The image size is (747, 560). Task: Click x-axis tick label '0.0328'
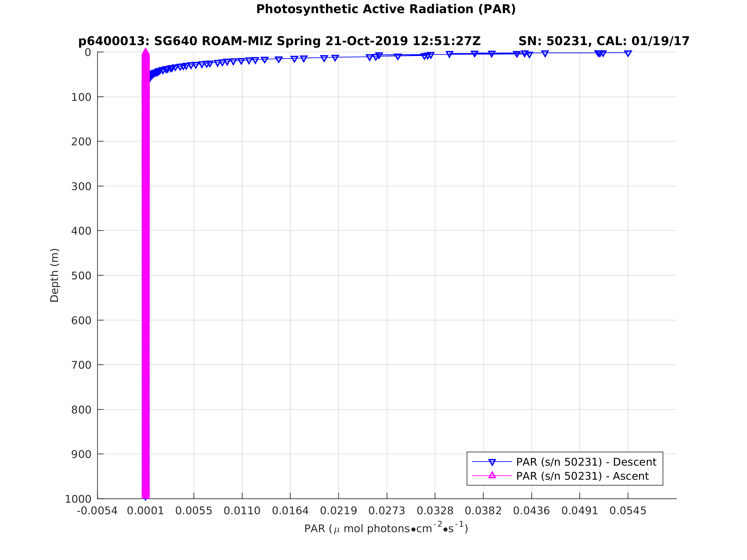tap(435, 511)
